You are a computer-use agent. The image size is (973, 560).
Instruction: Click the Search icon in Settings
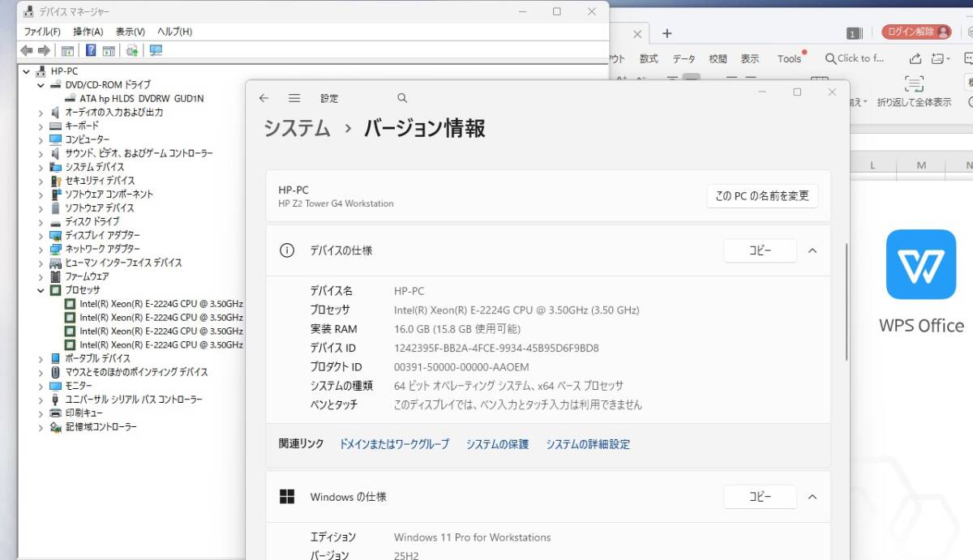coord(402,97)
